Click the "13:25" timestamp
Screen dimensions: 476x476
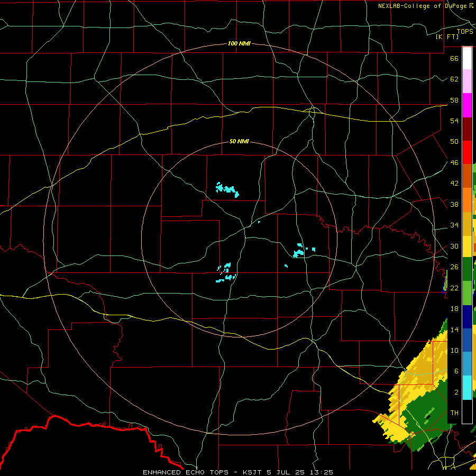pyautogui.click(x=322, y=472)
